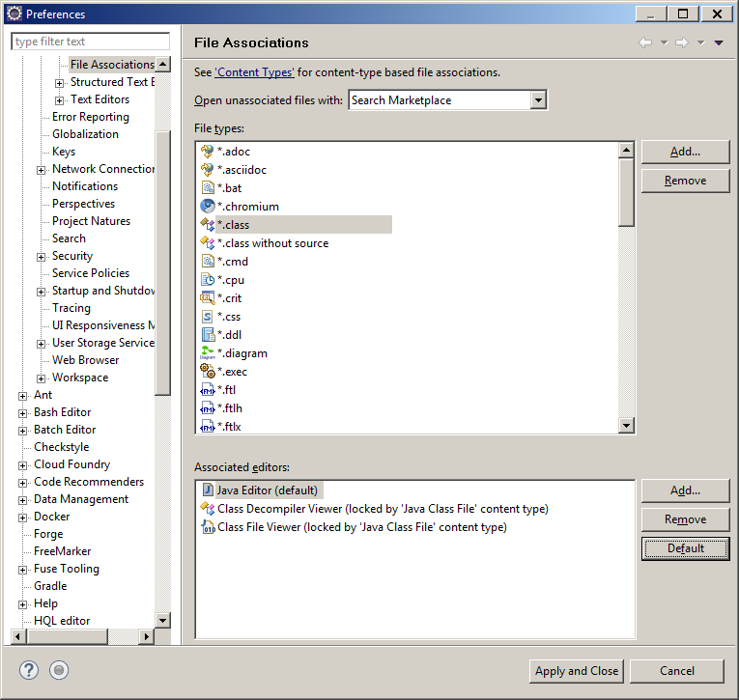
Task: Expand the Security tree node
Action: pyautogui.click(x=42, y=257)
